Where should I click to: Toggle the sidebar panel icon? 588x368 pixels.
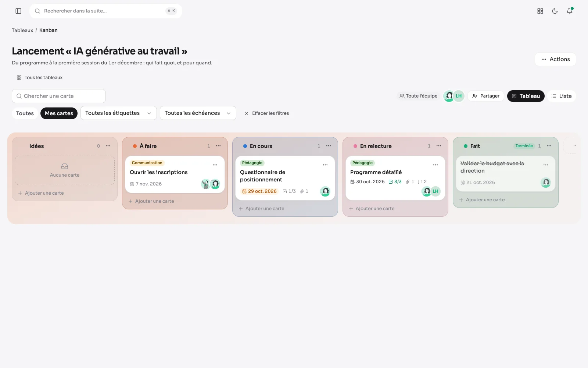[18, 11]
